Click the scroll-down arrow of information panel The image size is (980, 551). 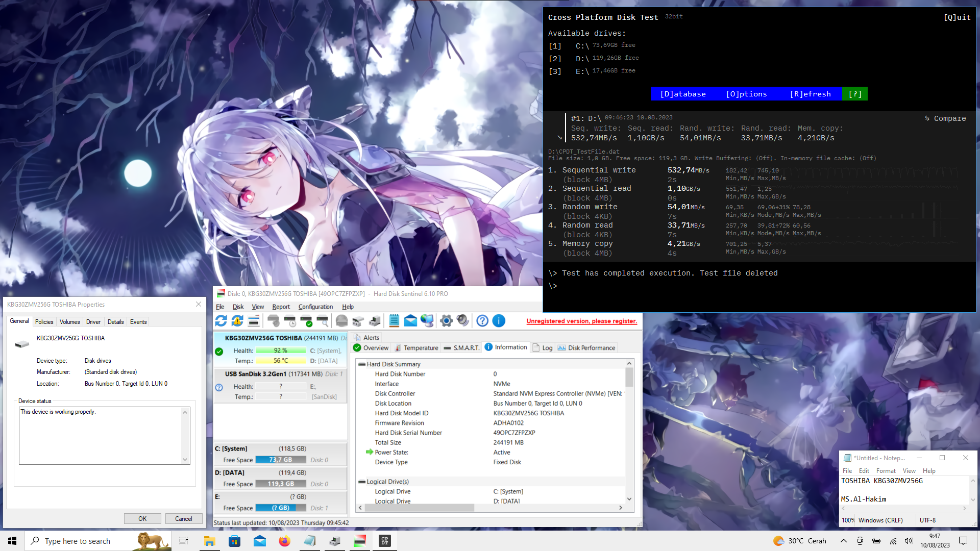point(629,499)
